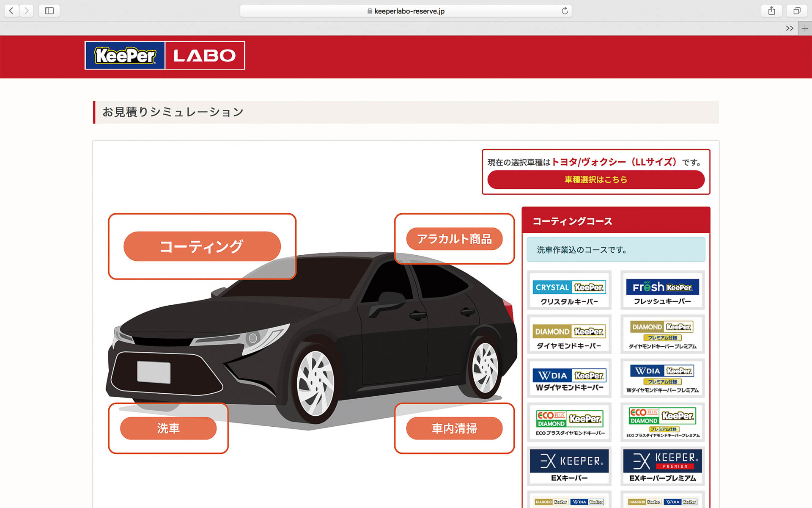Screen dimensions: 812x508
Task: Open the 洗車 car wash options
Action: [168, 428]
